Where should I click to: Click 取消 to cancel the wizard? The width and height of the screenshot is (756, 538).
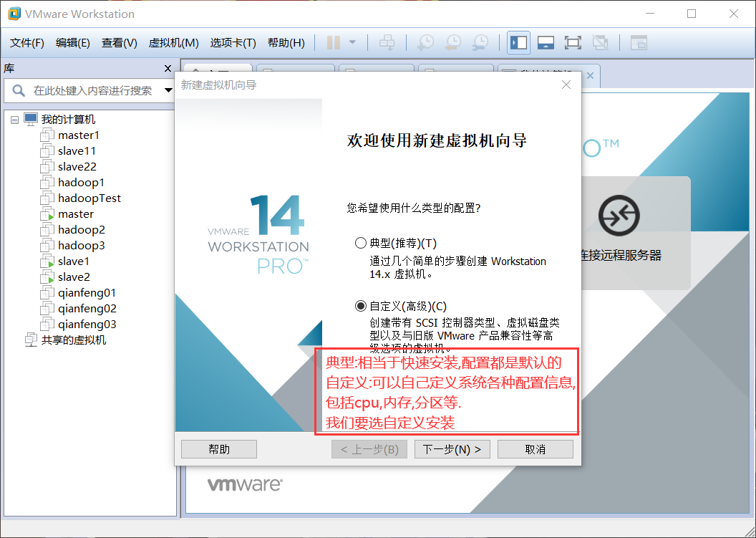[535, 449]
